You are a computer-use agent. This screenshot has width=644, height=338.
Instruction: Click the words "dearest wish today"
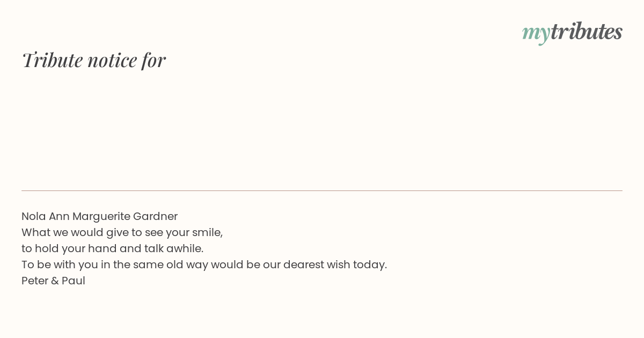[x=335, y=264]
